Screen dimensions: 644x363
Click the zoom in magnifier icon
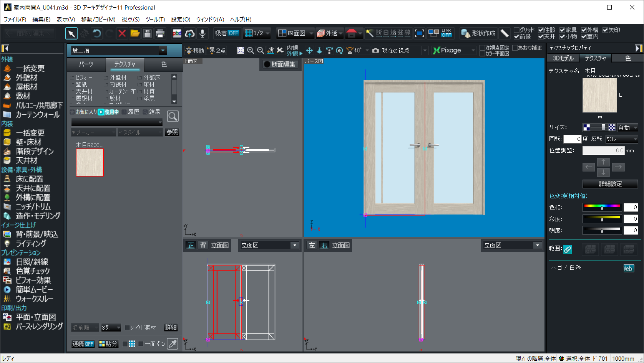point(251,51)
